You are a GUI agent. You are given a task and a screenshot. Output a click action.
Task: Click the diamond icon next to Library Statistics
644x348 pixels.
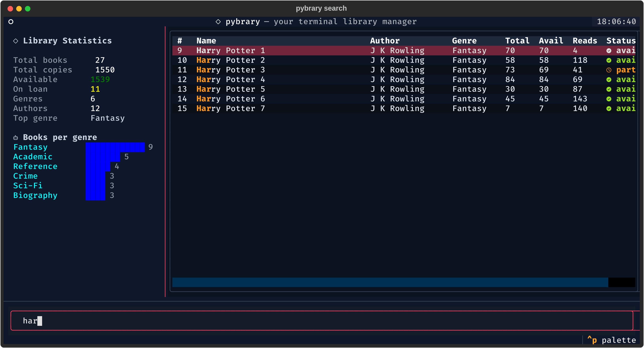(15, 41)
